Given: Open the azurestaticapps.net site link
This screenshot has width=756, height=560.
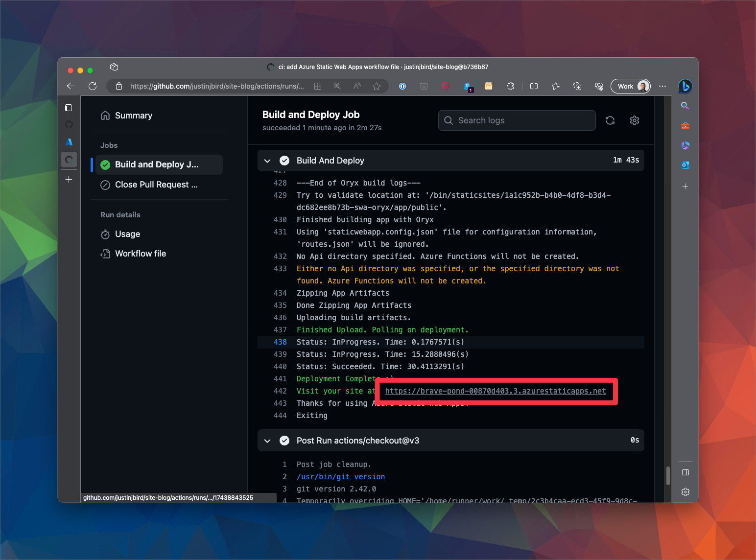Looking at the screenshot, I should click(x=495, y=391).
